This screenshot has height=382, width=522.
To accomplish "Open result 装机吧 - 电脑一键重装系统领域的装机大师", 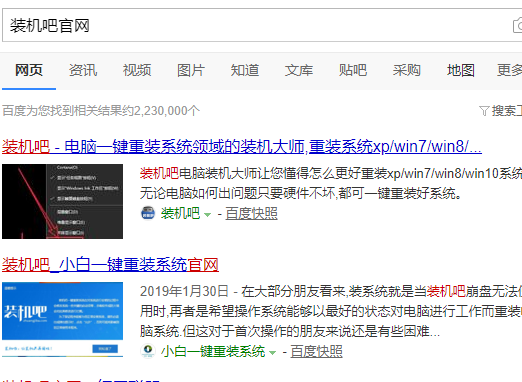I will tap(242, 147).
